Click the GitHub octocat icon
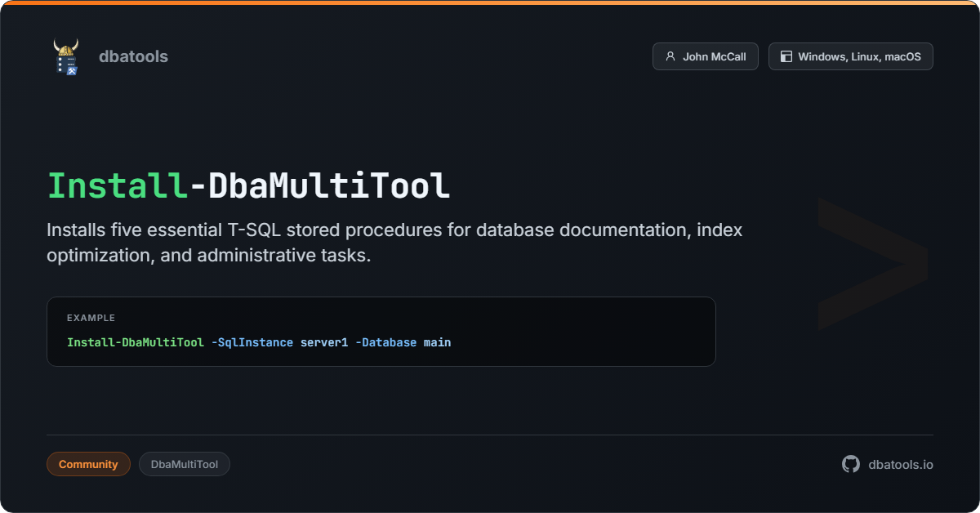 851,464
